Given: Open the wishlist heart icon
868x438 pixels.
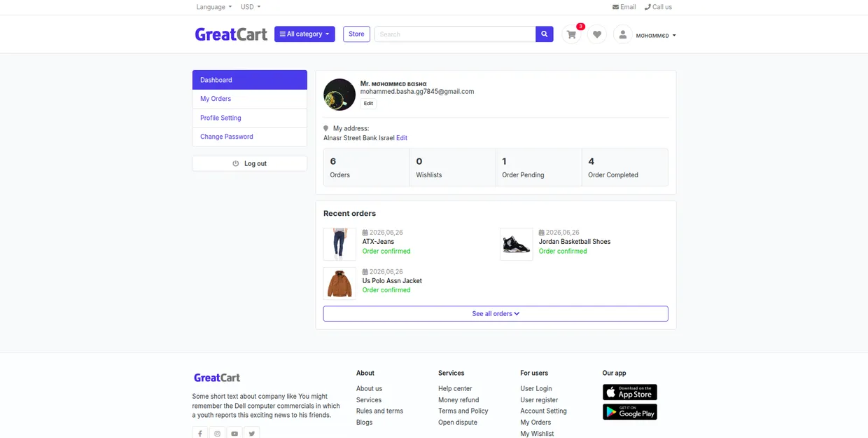Looking at the screenshot, I should [x=597, y=34].
